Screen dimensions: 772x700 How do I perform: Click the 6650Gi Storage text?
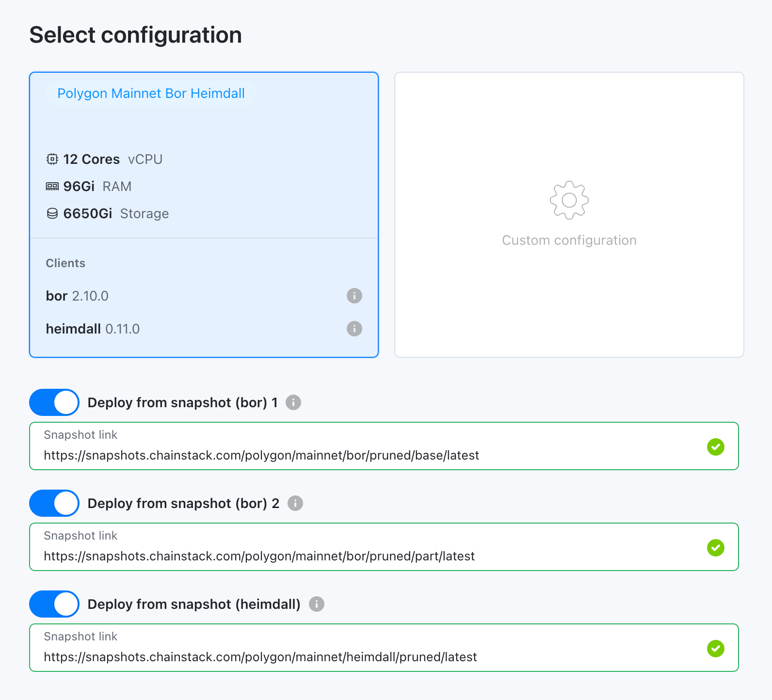[x=116, y=214]
